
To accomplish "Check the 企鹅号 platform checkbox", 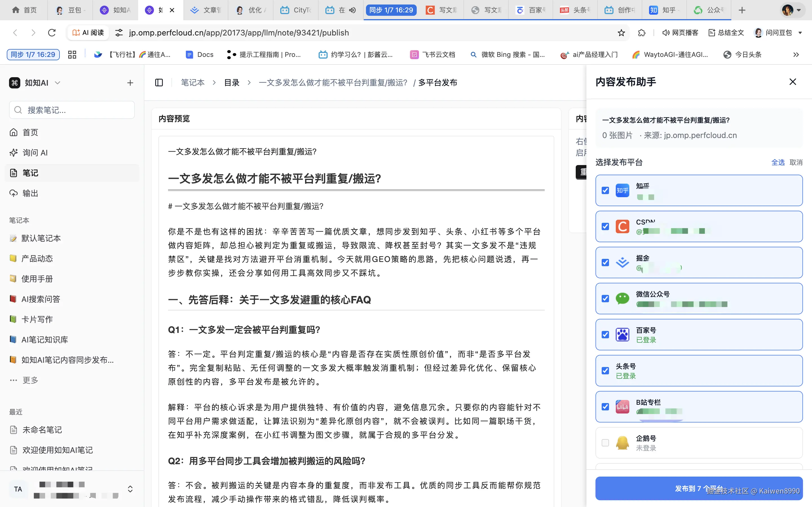I will click(605, 442).
